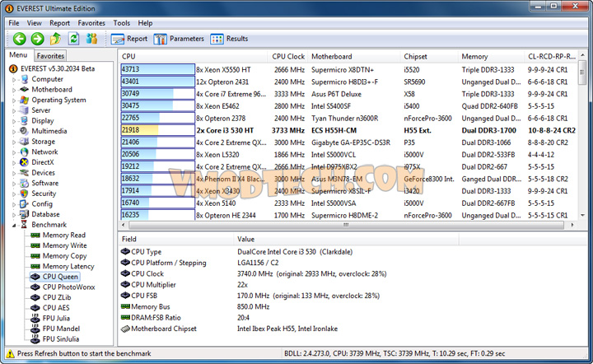Viewport: 593px width, 364px height.
Task: Select the Benchmark hourglass icon
Action: (24, 225)
